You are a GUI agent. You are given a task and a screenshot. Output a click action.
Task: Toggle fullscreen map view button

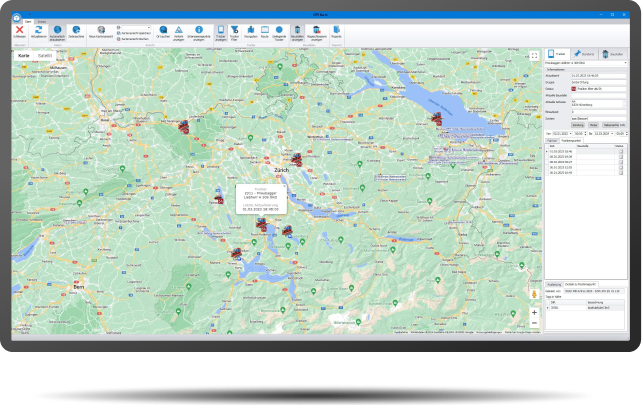(x=534, y=56)
